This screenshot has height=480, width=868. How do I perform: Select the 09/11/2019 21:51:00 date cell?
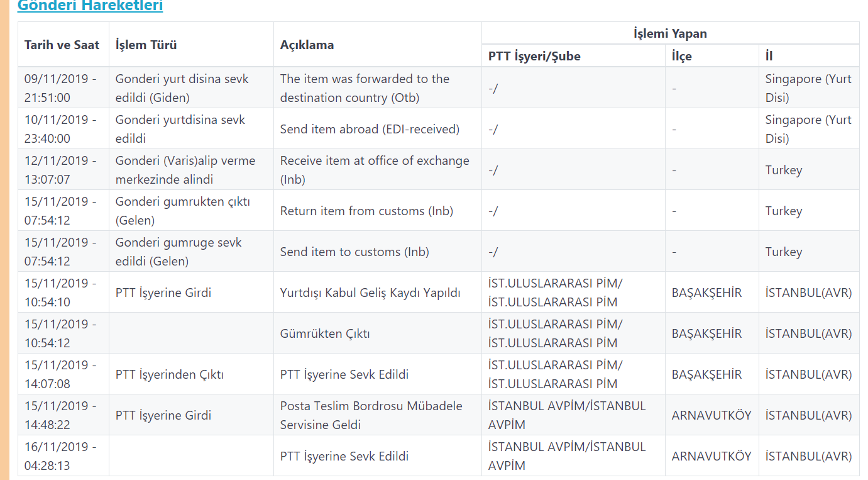pyautogui.click(x=61, y=88)
